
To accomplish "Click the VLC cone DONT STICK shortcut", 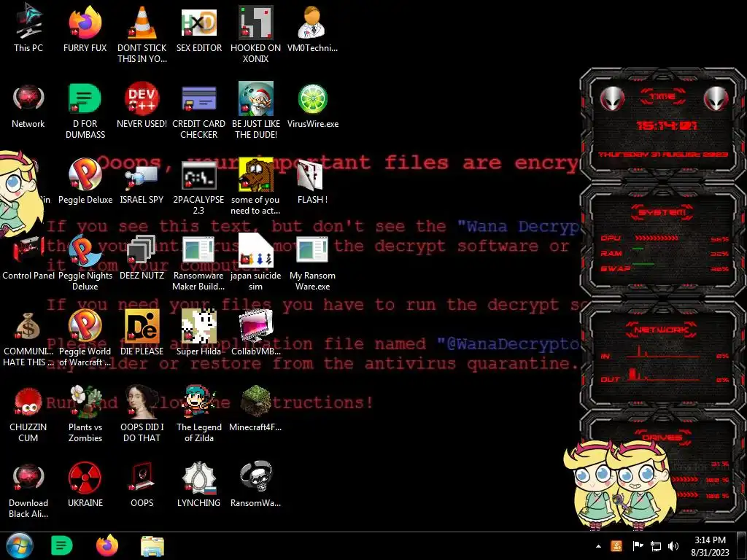I will [x=142, y=34].
